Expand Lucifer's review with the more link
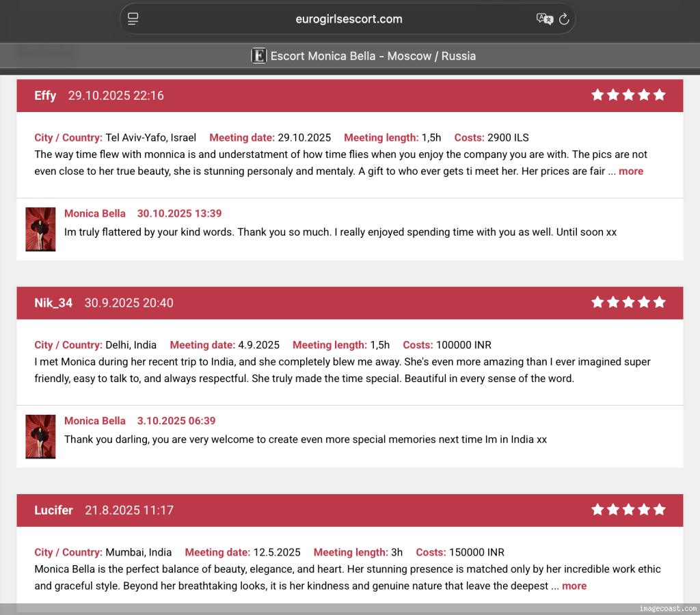This screenshot has width=700, height=615. pyautogui.click(x=574, y=586)
